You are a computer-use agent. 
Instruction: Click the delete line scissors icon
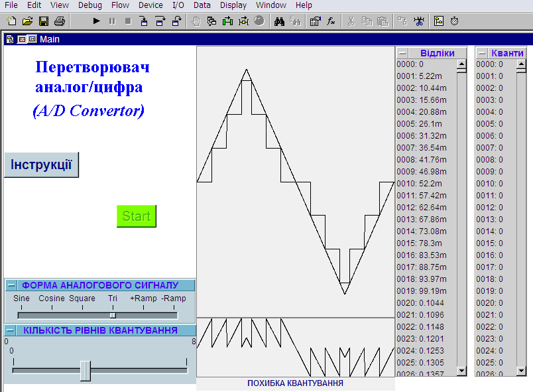pyautogui.click(x=419, y=21)
